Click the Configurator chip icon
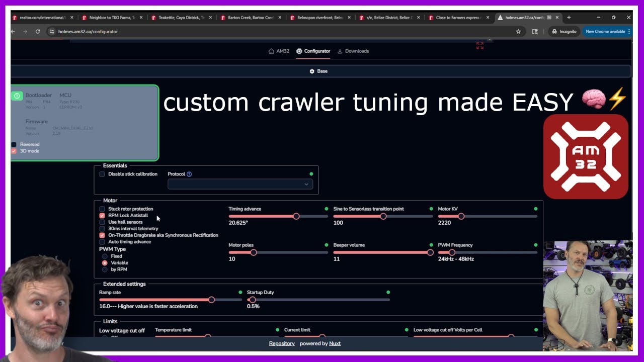This screenshot has height=362, width=644. pyautogui.click(x=299, y=51)
